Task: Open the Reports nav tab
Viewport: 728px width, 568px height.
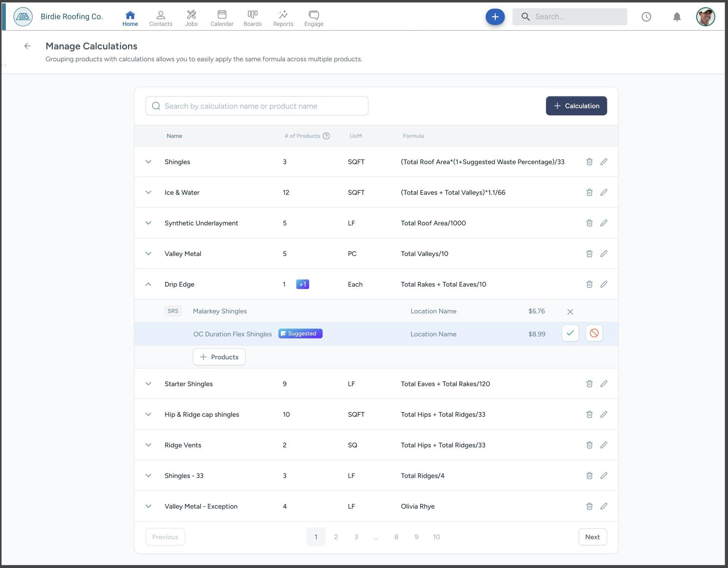Action: coord(283,18)
